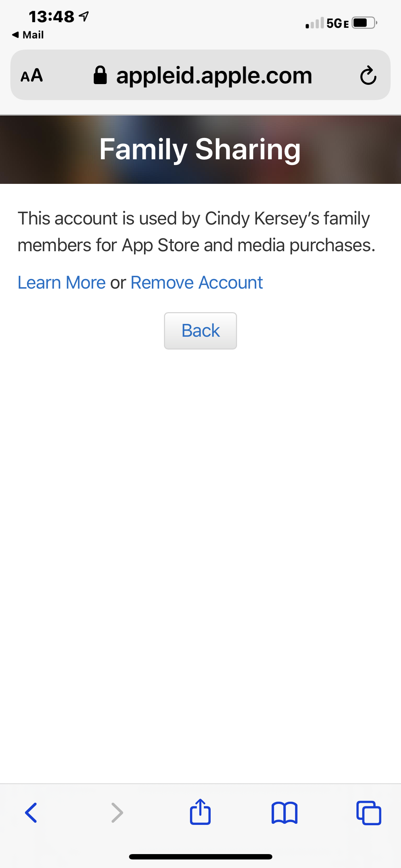Return to Mail app via back link
The image size is (401, 868).
point(28,35)
